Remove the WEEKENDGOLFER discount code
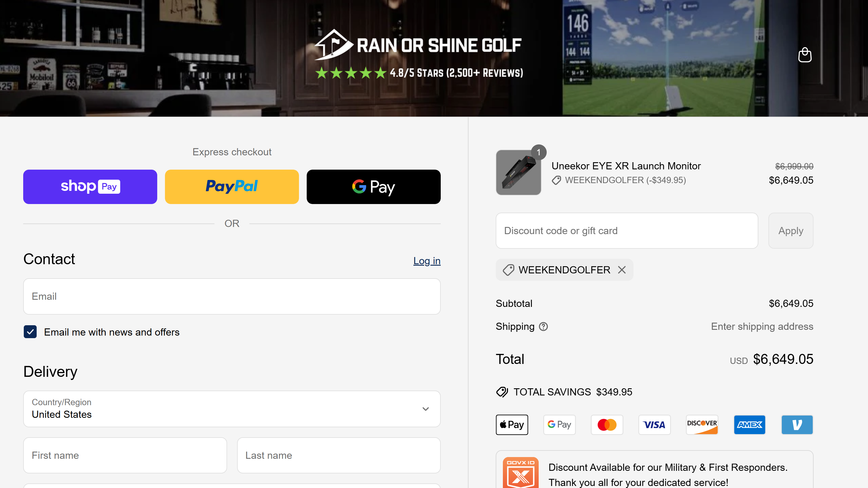868x488 pixels. (x=622, y=270)
